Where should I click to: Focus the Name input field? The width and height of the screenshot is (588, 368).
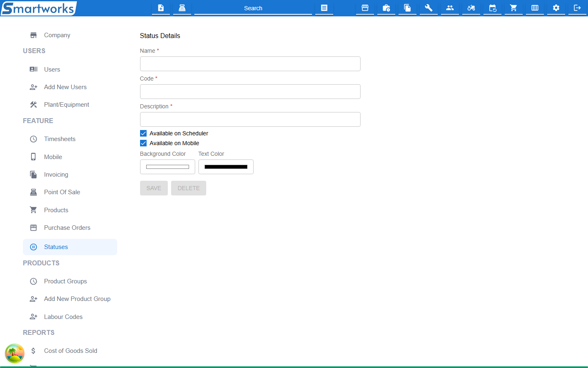pyautogui.click(x=250, y=64)
